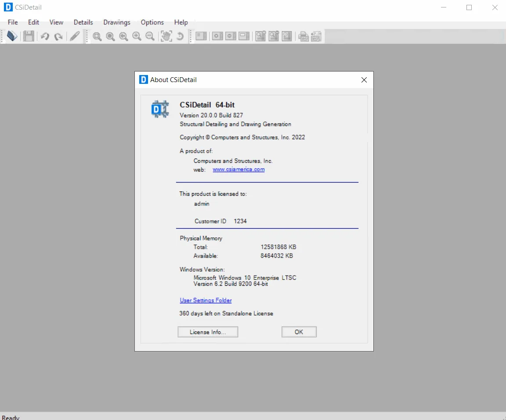Click the previous zoom icon

[123, 36]
